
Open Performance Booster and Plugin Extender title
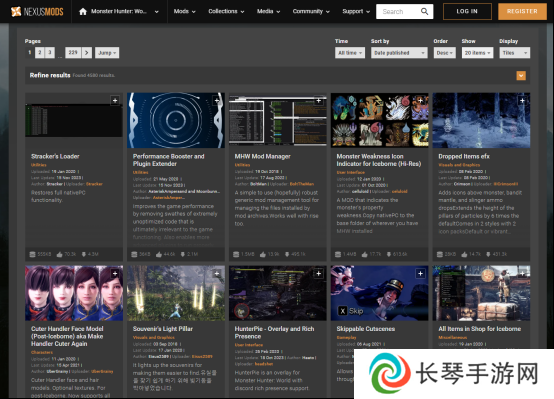coord(169,160)
